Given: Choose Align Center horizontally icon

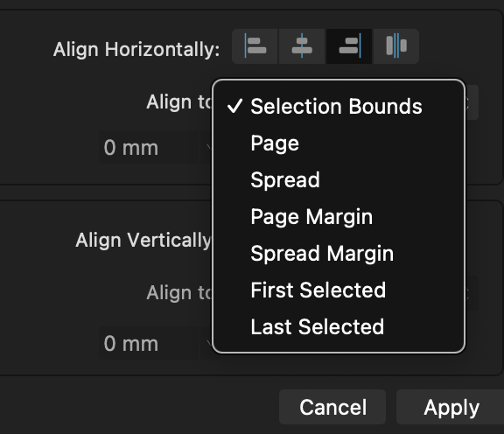Looking at the screenshot, I should [302, 46].
